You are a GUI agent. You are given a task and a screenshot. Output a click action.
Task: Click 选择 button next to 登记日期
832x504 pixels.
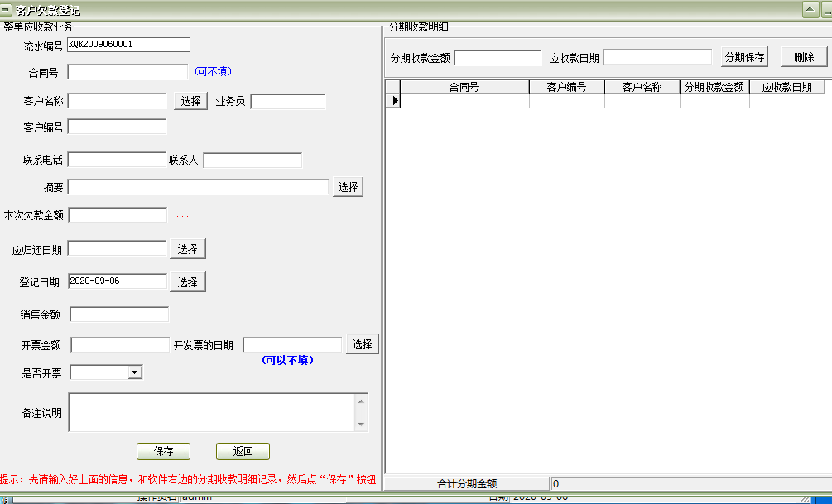[x=188, y=281]
